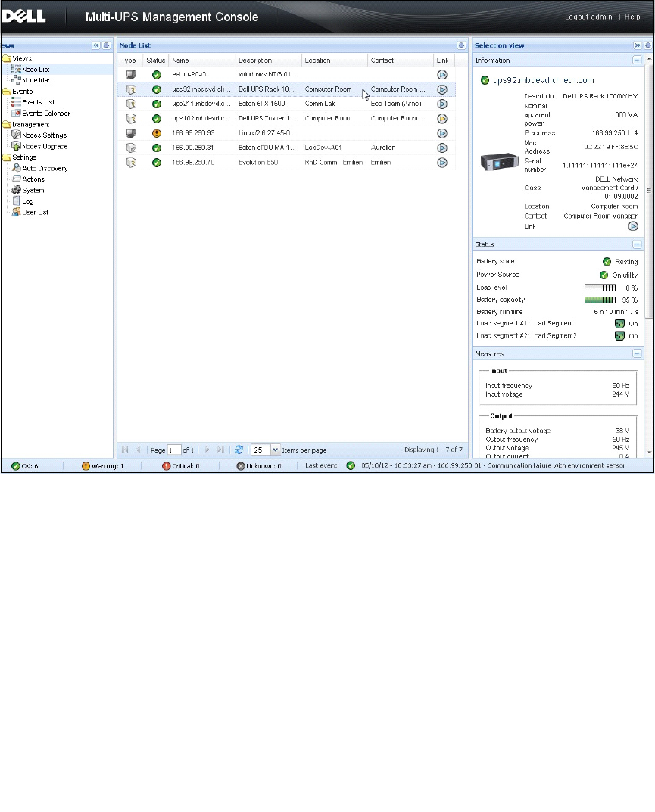Image resolution: width=655 pixels, height=812 pixels.
Task: Click the Load level bar
Action: point(600,288)
